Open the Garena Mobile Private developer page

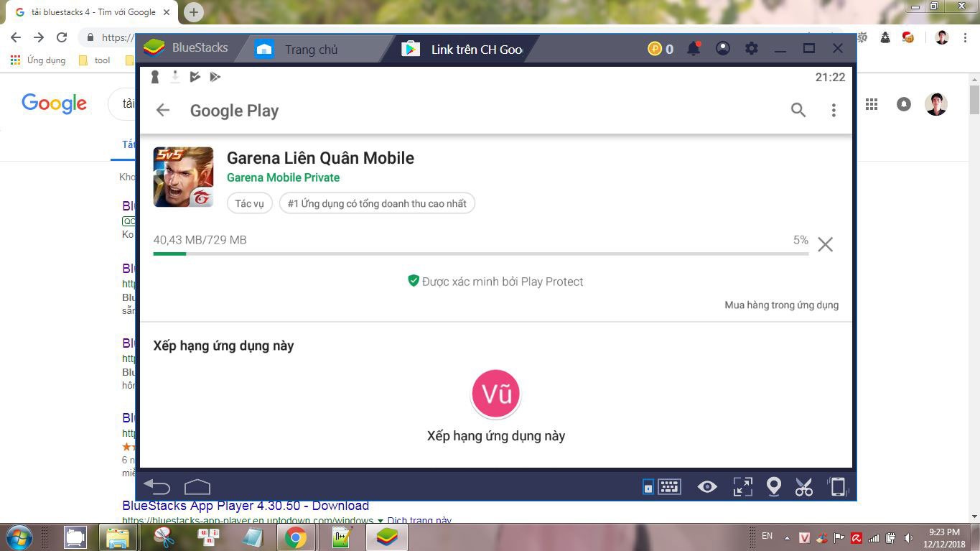pyautogui.click(x=283, y=177)
